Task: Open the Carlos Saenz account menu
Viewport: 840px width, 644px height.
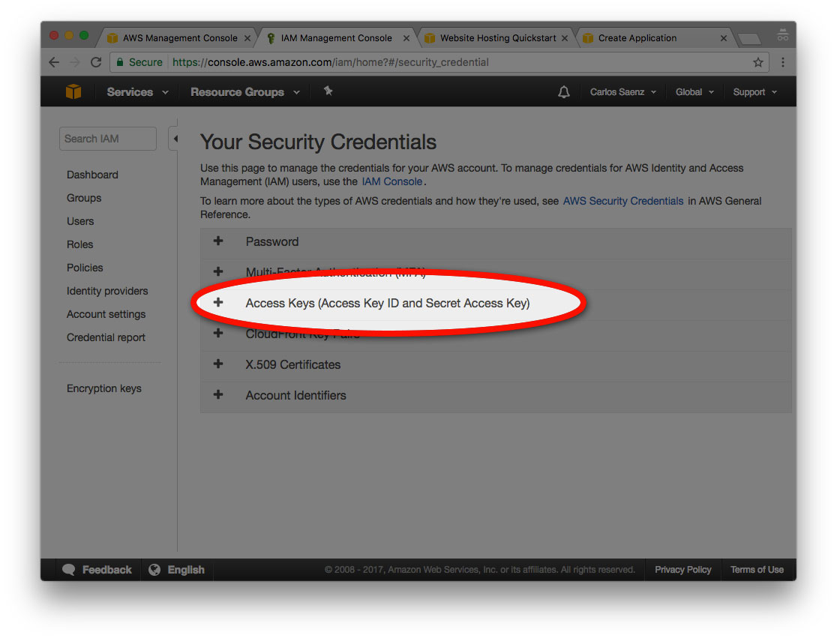Action: pos(623,92)
